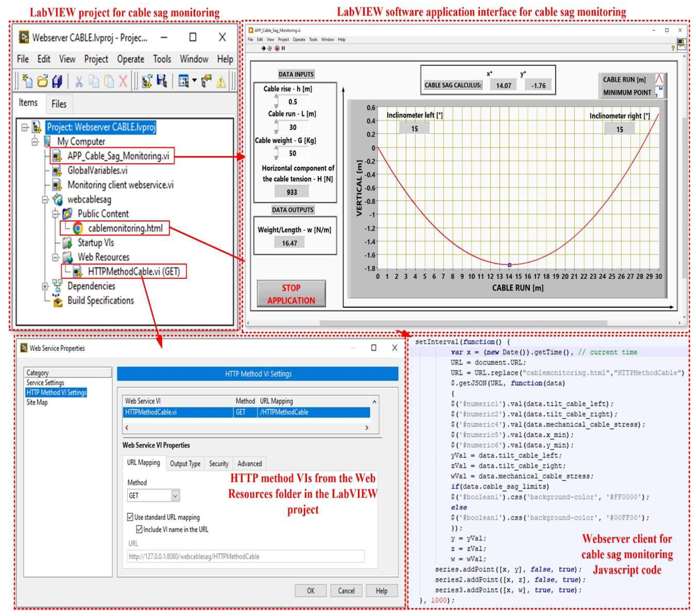
Task: Switch to the Files tab
Action: pyautogui.click(x=59, y=104)
